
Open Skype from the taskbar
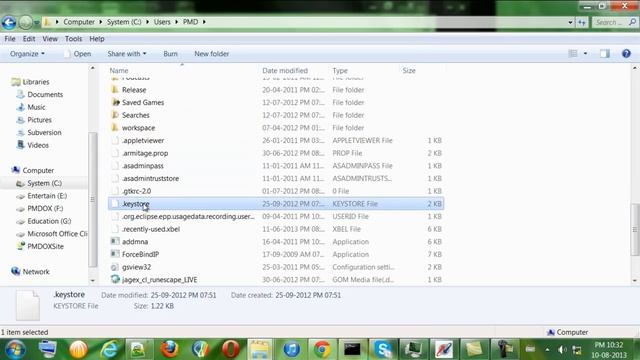(383, 349)
